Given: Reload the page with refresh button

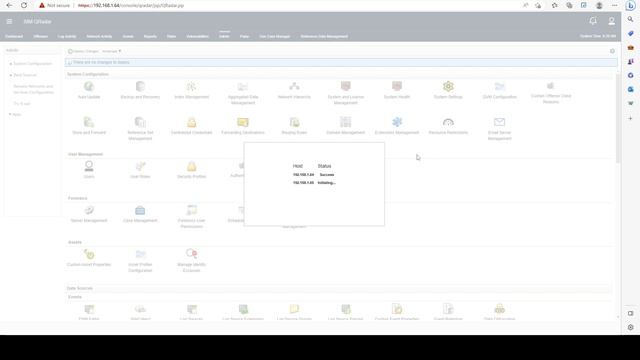Looking at the screenshot, I should point(24,5).
